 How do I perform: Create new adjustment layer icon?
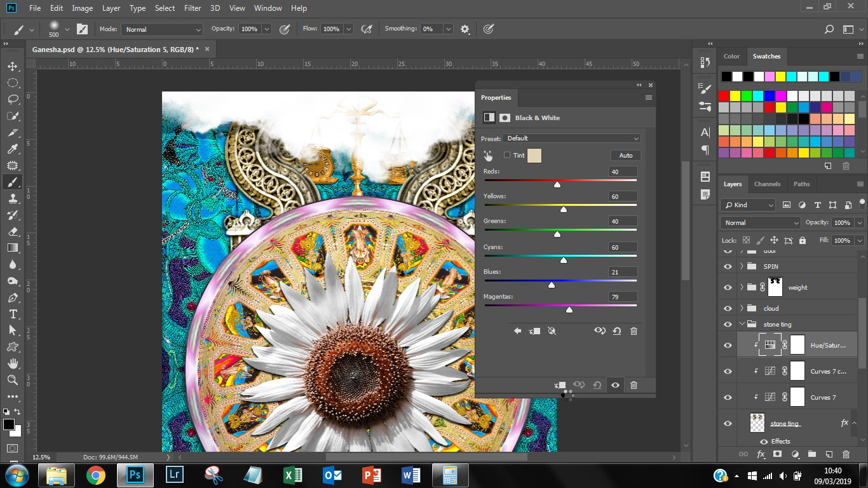click(x=795, y=454)
